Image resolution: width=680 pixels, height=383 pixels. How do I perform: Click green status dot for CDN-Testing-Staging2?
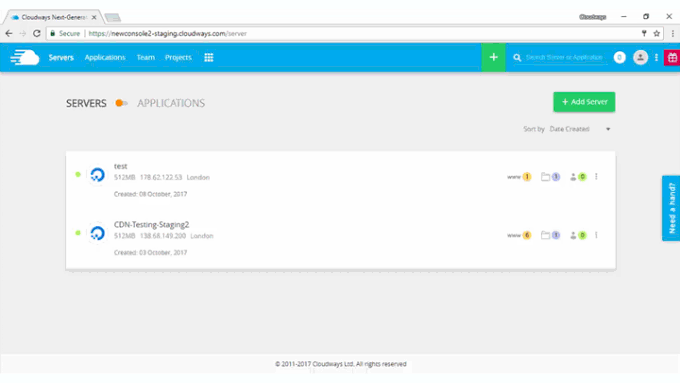click(x=78, y=233)
